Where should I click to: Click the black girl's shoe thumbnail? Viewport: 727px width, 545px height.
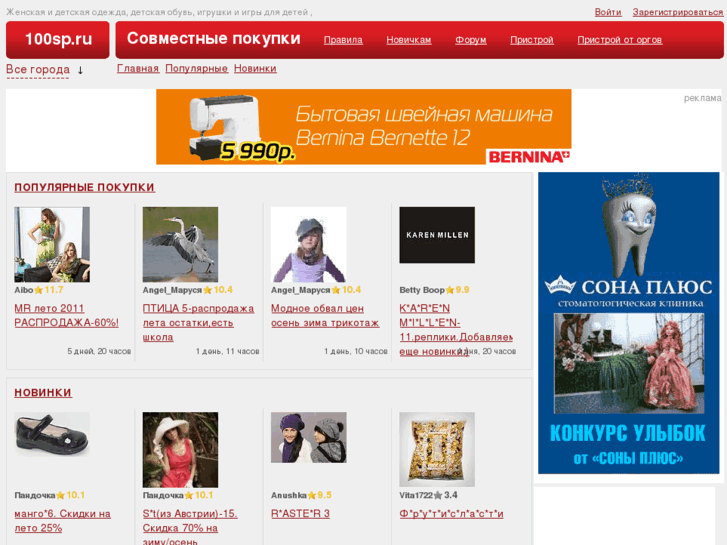(52, 435)
